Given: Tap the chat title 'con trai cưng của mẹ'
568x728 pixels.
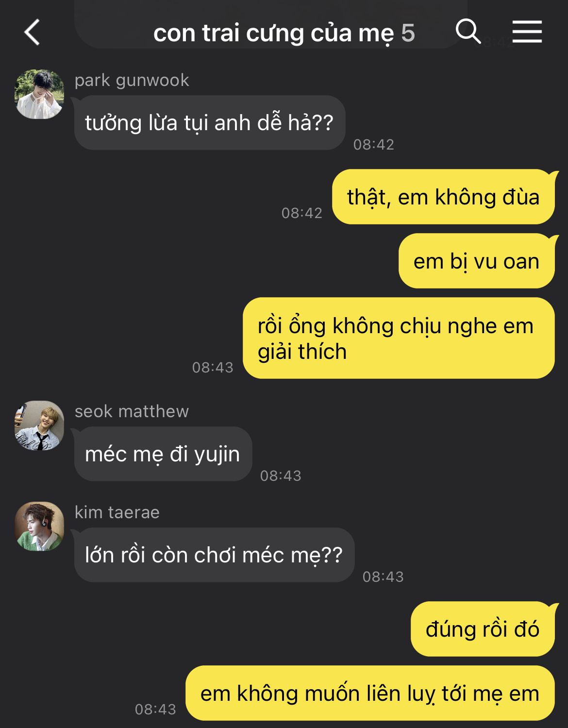Looking at the screenshot, I should [x=274, y=33].
